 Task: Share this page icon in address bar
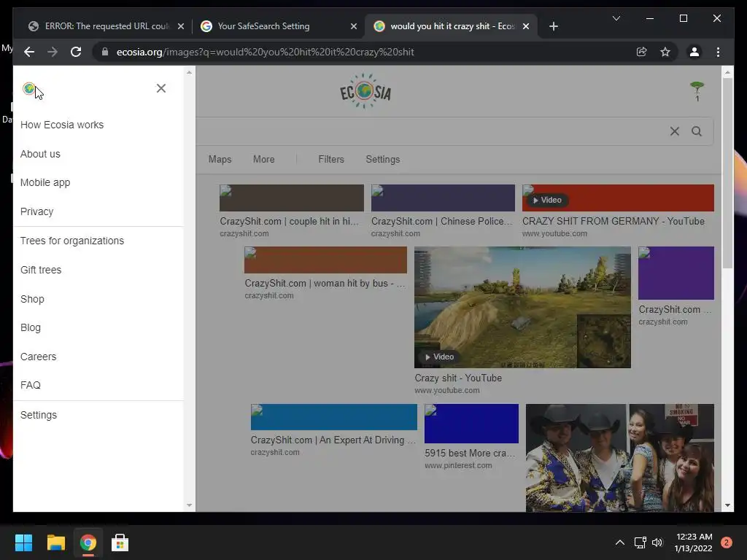click(642, 52)
